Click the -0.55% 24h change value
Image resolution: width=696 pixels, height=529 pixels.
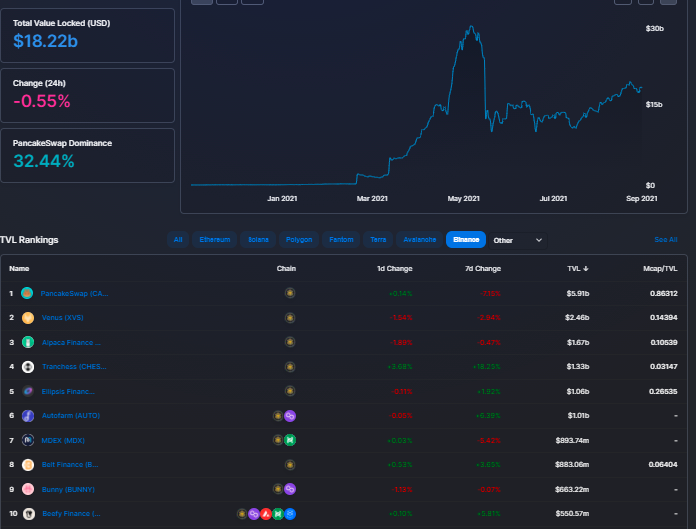pos(42,101)
